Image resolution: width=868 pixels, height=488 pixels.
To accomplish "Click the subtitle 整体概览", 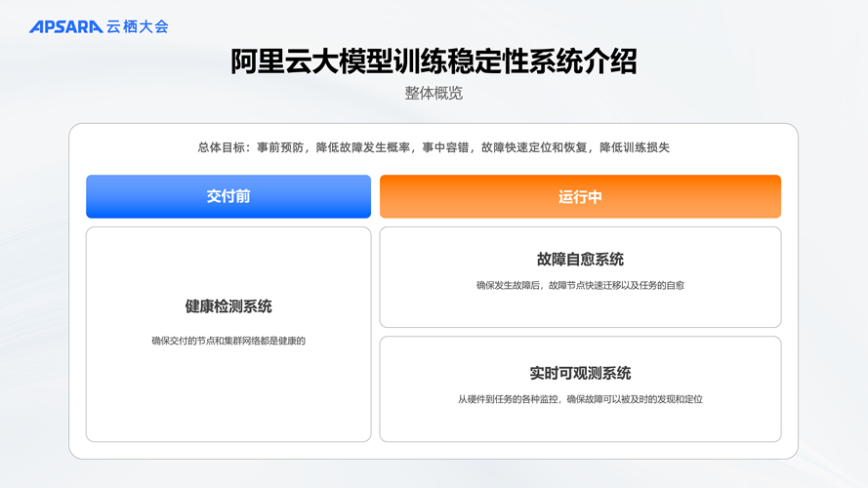I will (434, 93).
